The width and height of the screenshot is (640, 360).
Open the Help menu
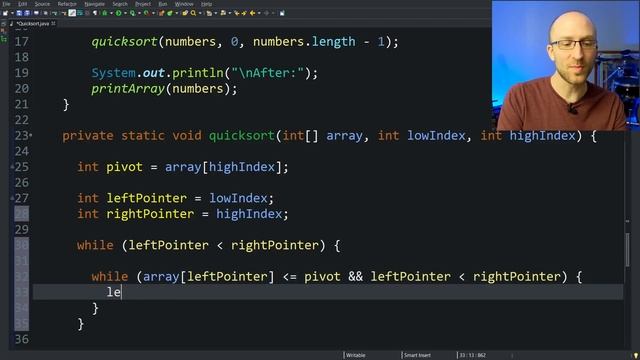206,4
